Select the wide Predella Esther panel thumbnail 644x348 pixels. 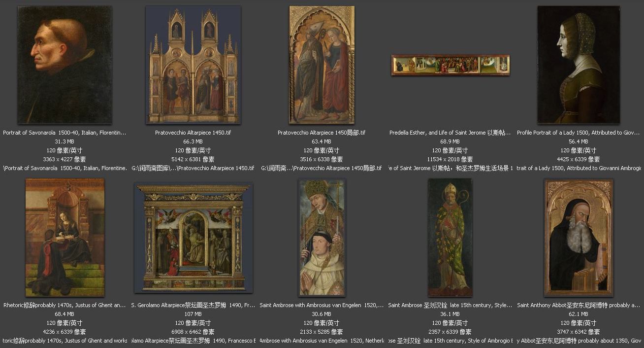click(x=450, y=65)
